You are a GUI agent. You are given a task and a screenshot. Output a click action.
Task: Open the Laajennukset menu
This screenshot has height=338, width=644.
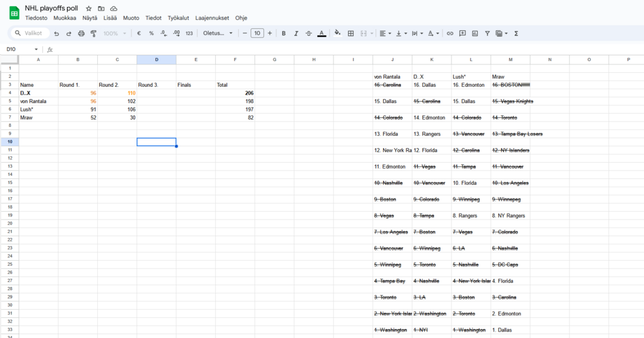[x=213, y=18]
